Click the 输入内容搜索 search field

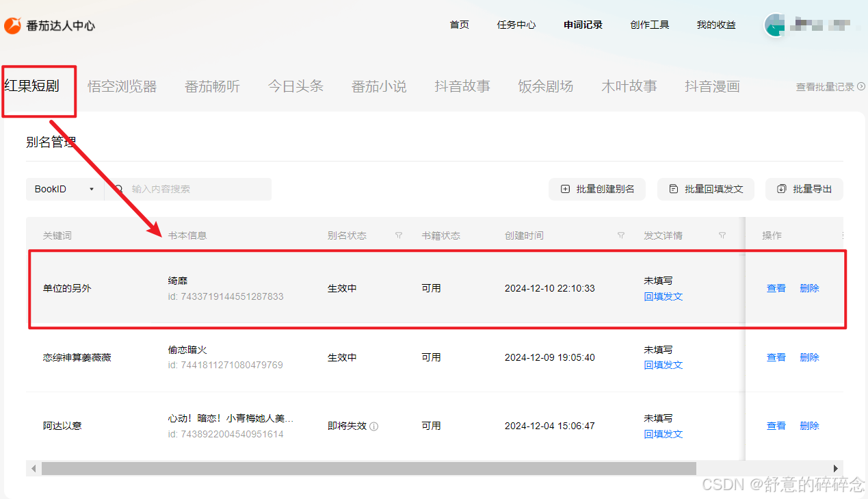188,189
